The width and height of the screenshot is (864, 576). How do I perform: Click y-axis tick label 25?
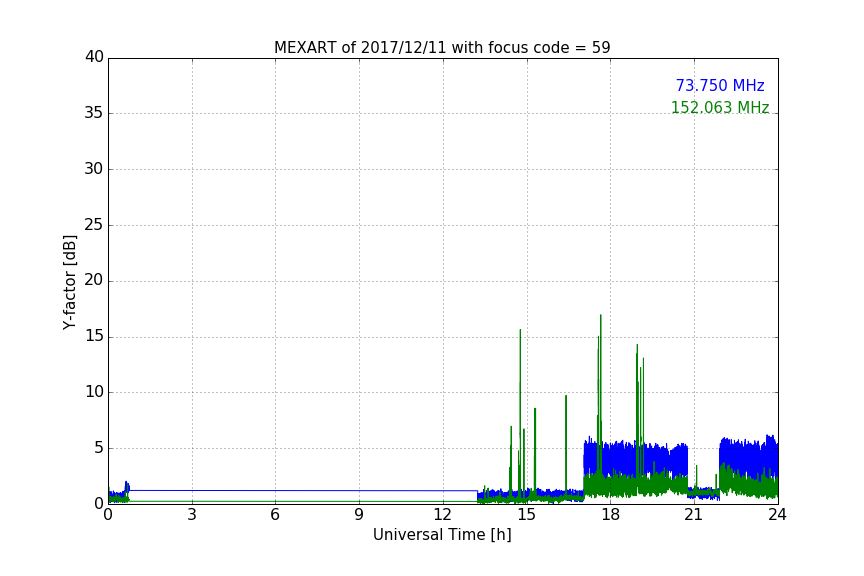tap(94, 224)
